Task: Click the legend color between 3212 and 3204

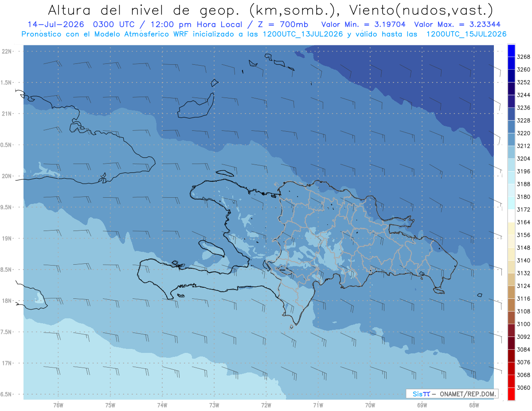Action: click(x=511, y=152)
